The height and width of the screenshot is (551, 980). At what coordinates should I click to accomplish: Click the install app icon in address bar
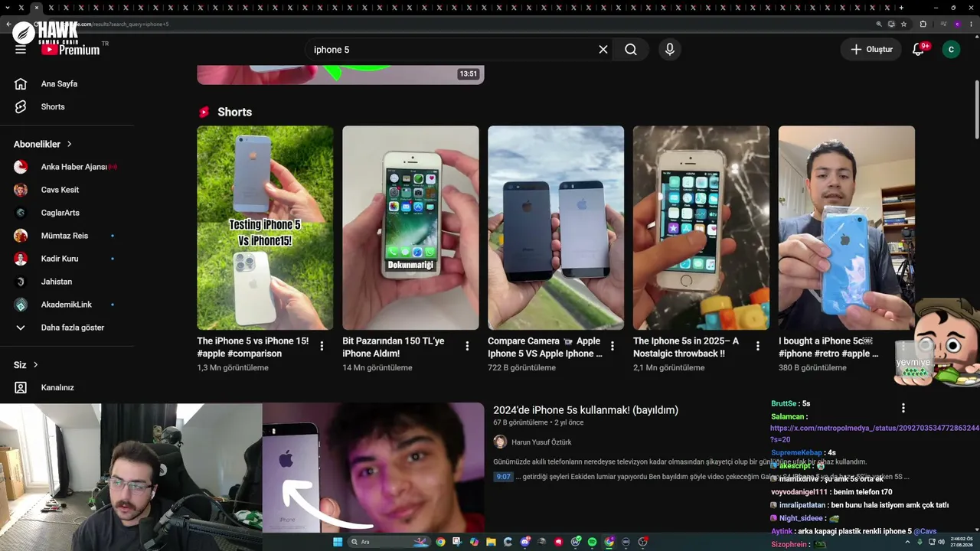[891, 24]
